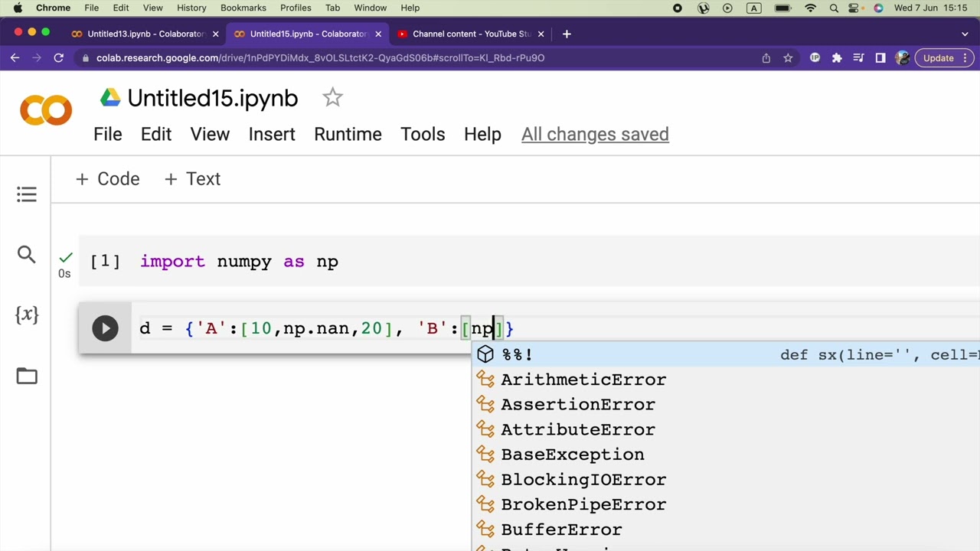Click the All changes saved link
The height and width of the screenshot is (551, 980).
tap(595, 134)
